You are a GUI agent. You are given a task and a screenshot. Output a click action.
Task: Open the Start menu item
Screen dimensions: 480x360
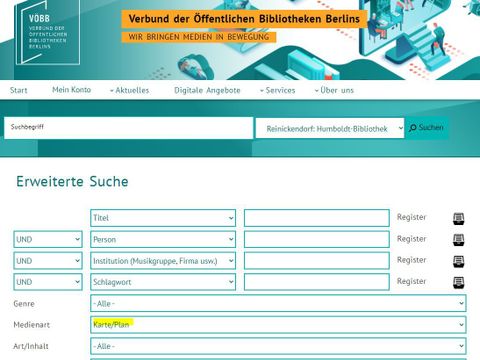click(19, 90)
